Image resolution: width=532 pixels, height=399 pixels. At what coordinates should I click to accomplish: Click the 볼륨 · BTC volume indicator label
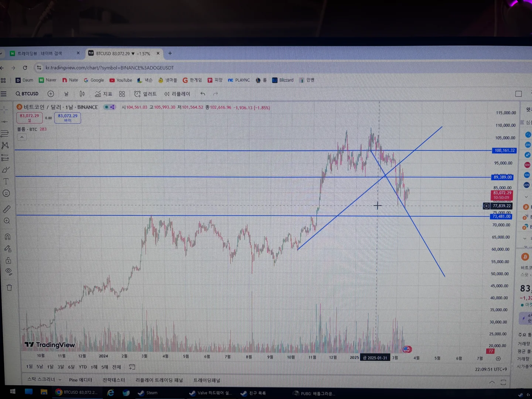[x=27, y=129]
